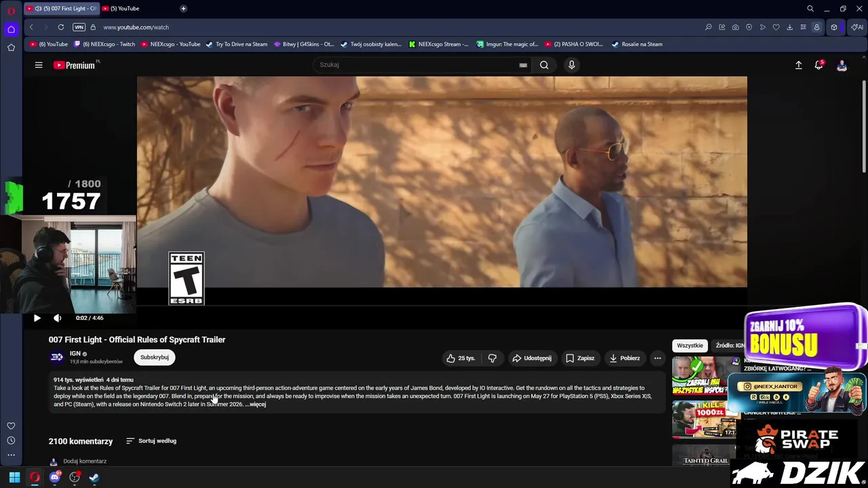The height and width of the screenshot is (488, 868).
Task: Play the video with the play button
Action: tap(37, 318)
